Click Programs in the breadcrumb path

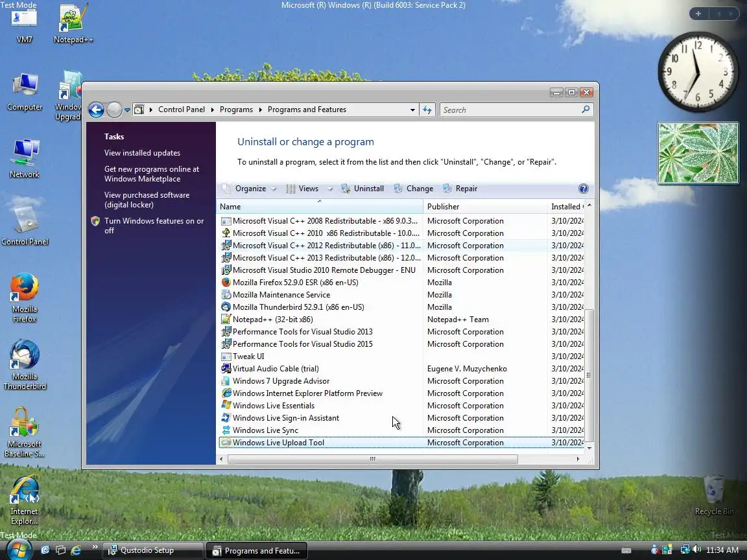coord(236,110)
